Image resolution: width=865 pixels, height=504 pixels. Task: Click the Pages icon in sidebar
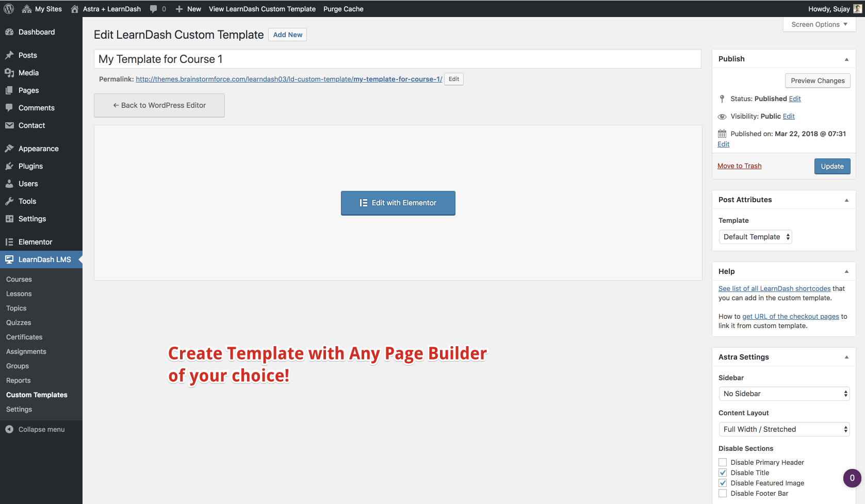click(9, 90)
